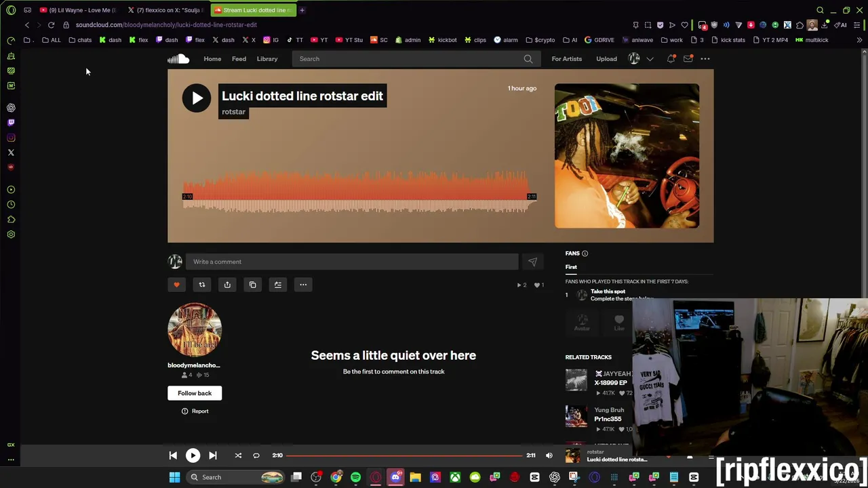The width and height of the screenshot is (868, 488).
Task: Open the Twitch sidebar icon
Action: click(11, 123)
